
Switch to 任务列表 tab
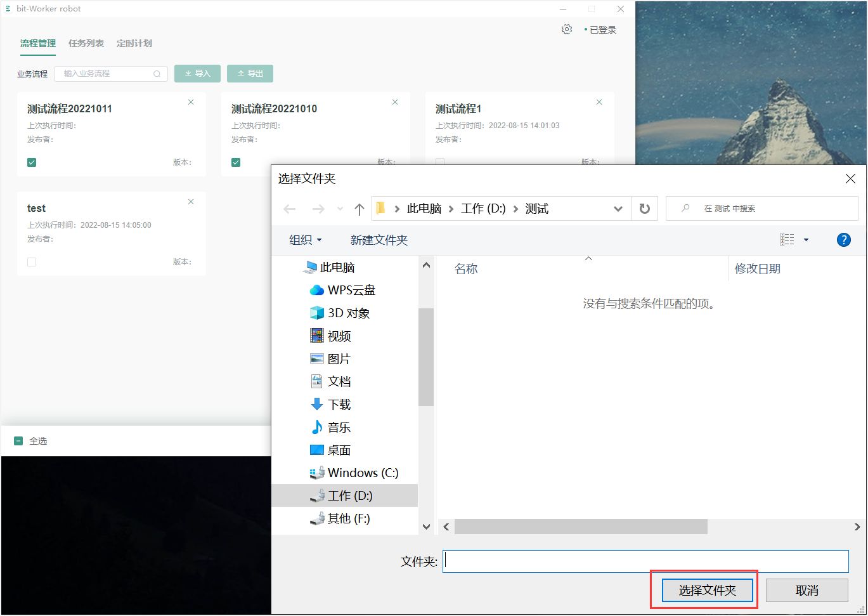coord(86,43)
